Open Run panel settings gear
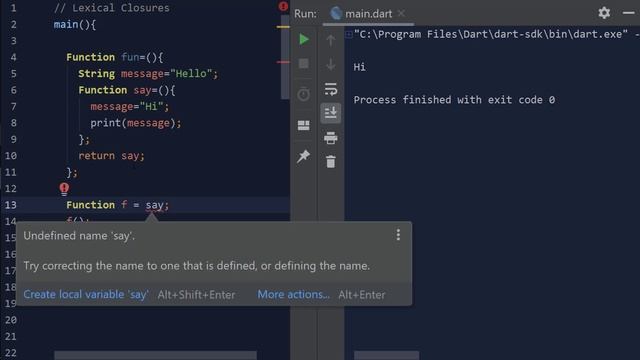 [604, 13]
